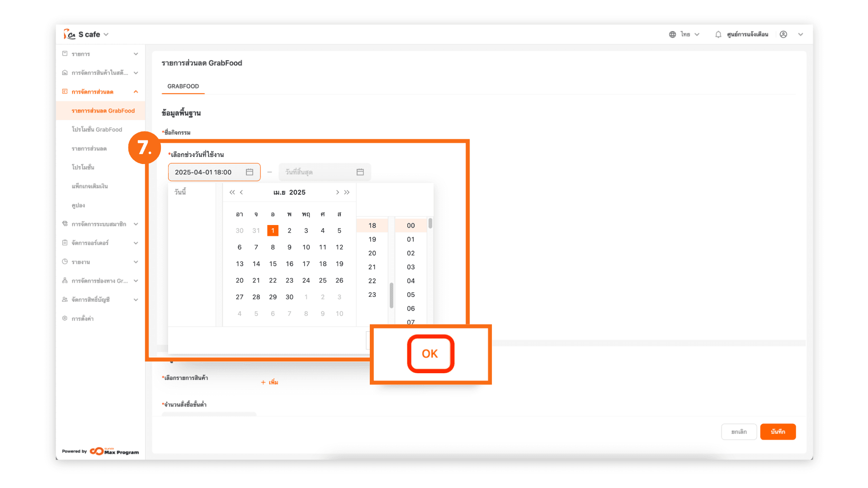
Task: Click the globe language icon
Action: tap(672, 34)
